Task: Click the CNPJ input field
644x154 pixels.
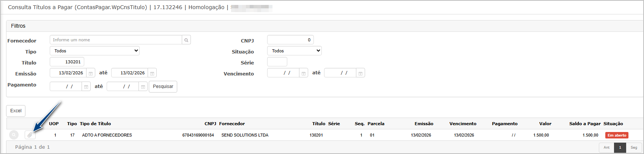Action: pyautogui.click(x=290, y=40)
